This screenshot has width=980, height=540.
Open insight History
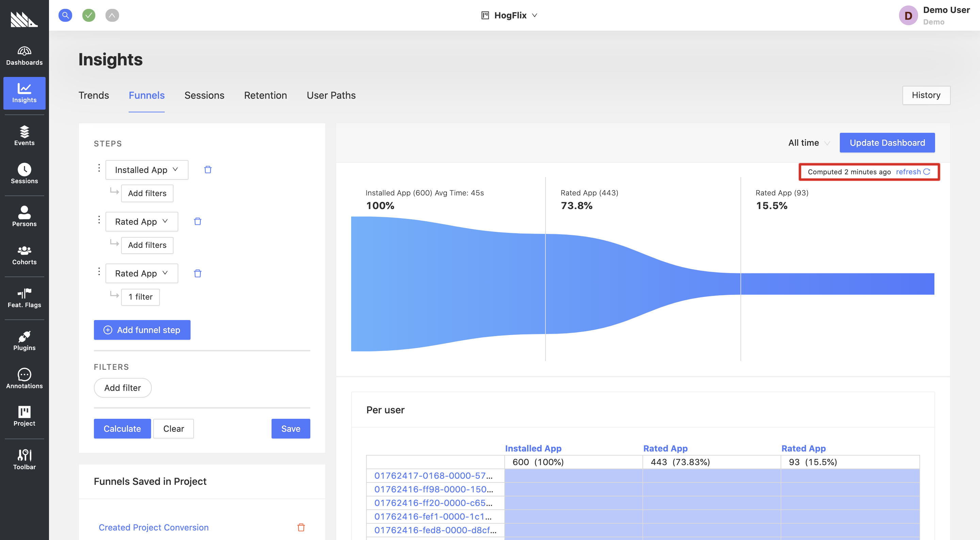tap(926, 95)
